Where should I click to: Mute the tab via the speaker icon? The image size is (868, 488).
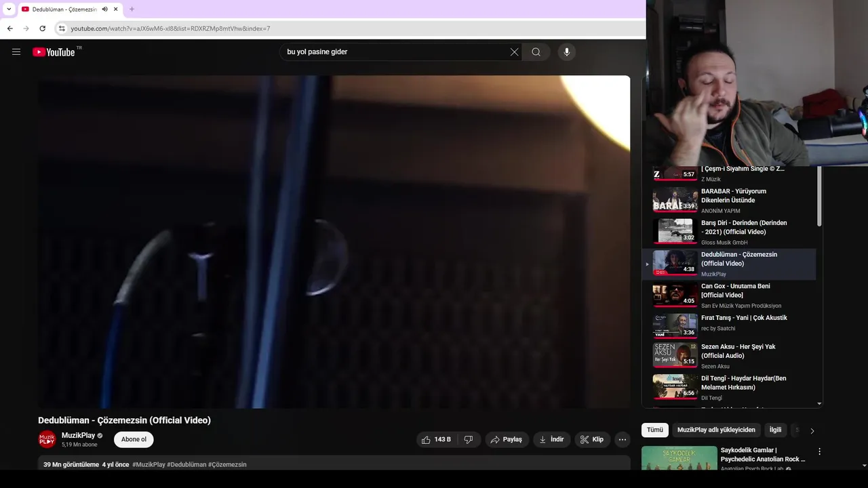coord(105,9)
